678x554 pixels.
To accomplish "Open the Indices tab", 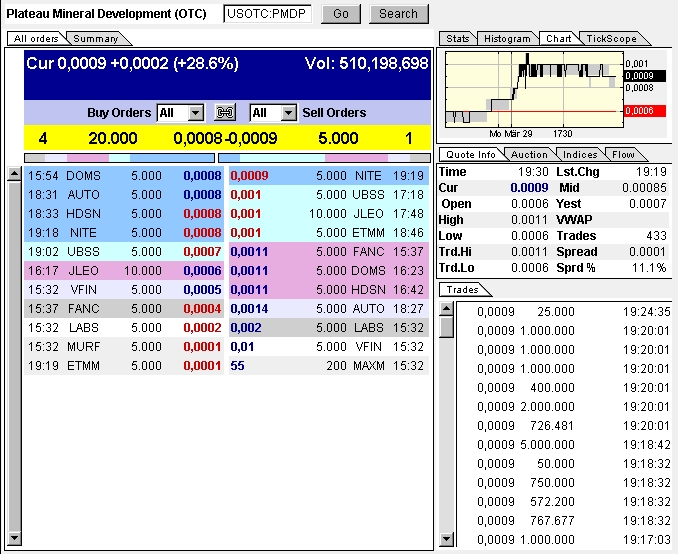I will pos(580,154).
